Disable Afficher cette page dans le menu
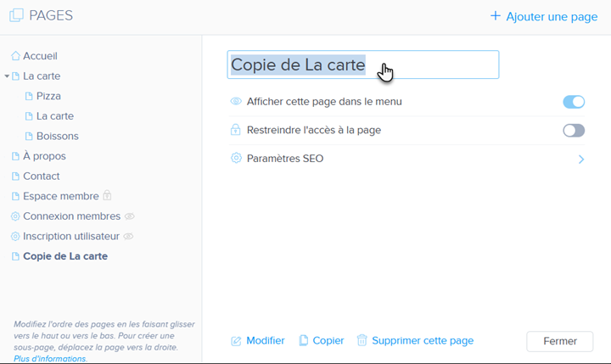This screenshot has height=364, width=611. (x=574, y=102)
